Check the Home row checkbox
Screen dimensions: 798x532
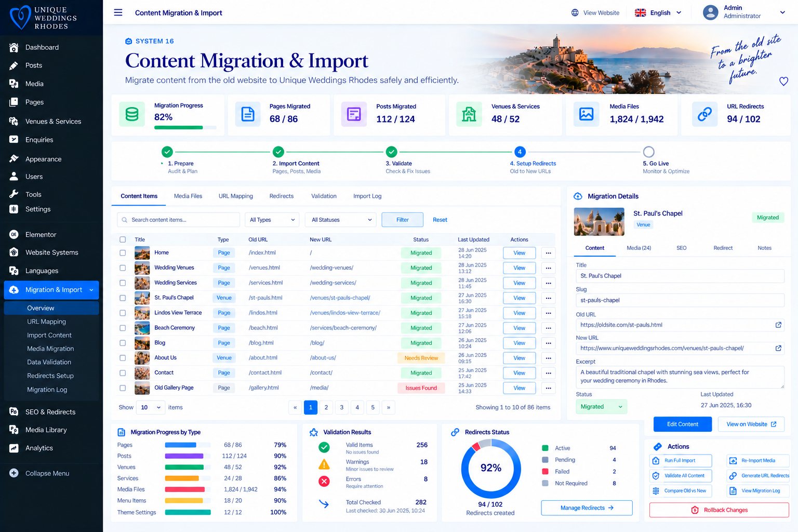click(x=123, y=253)
